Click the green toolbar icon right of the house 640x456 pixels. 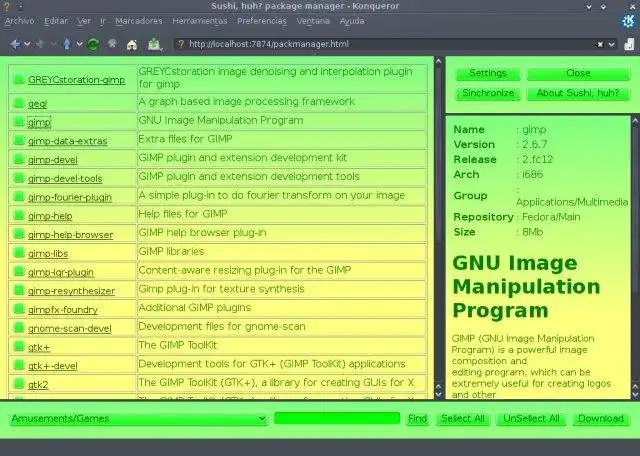(x=154, y=44)
